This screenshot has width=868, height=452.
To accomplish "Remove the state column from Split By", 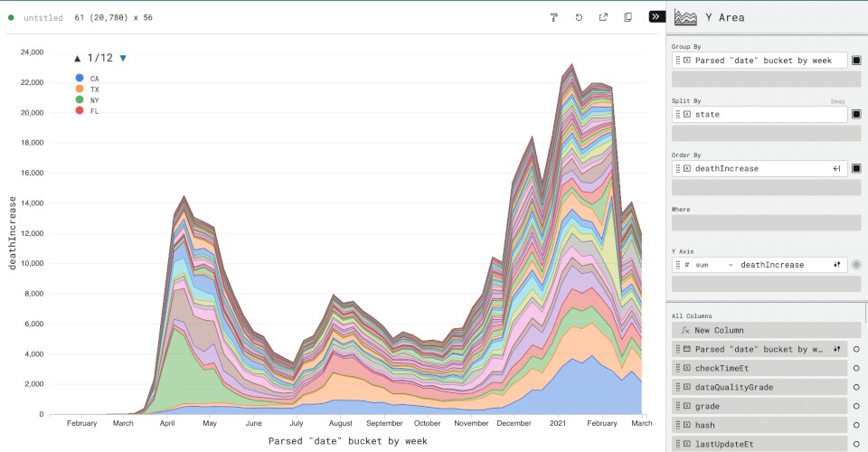I will [x=856, y=115].
